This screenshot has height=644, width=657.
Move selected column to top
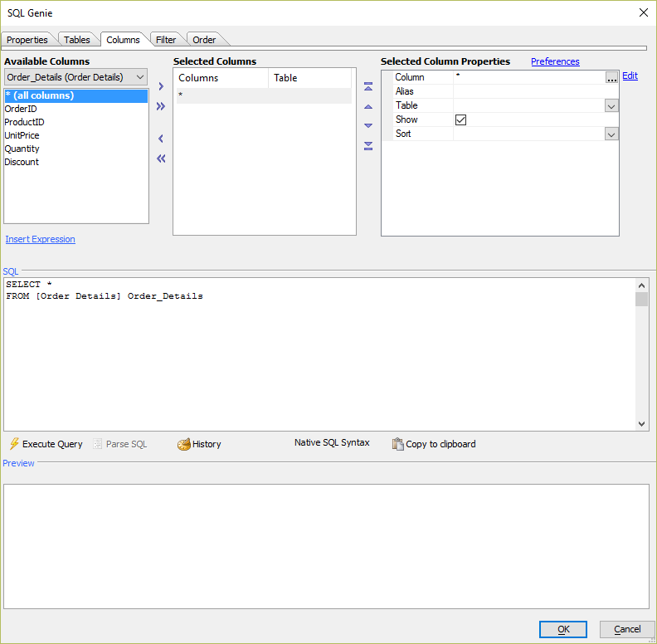point(368,87)
